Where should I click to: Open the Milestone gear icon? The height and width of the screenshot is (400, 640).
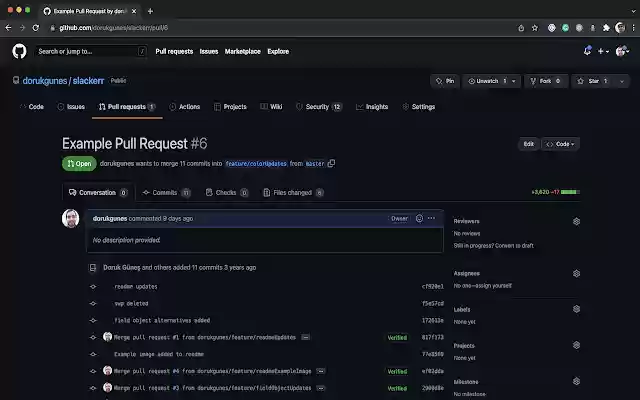coord(576,381)
